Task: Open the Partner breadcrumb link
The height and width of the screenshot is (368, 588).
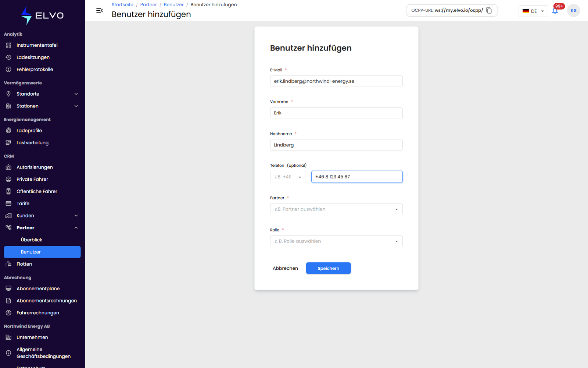Action: [x=148, y=5]
